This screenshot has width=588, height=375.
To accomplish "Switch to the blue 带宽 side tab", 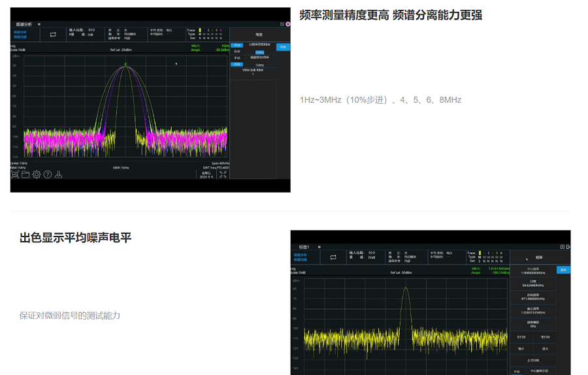I will point(283,47).
